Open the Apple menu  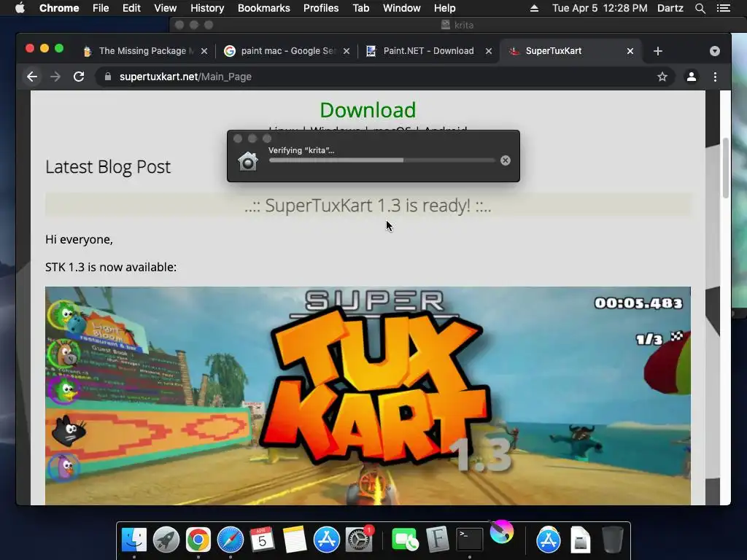click(x=20, y=8)
